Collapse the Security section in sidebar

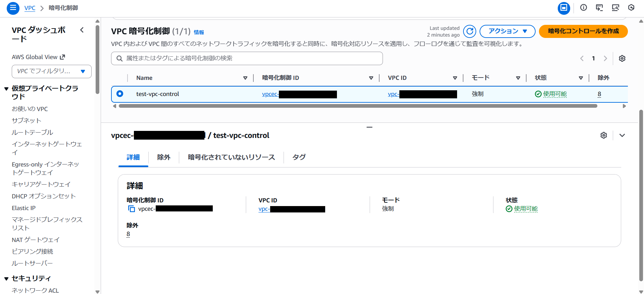pyautogui.click(x=6, y=279)
